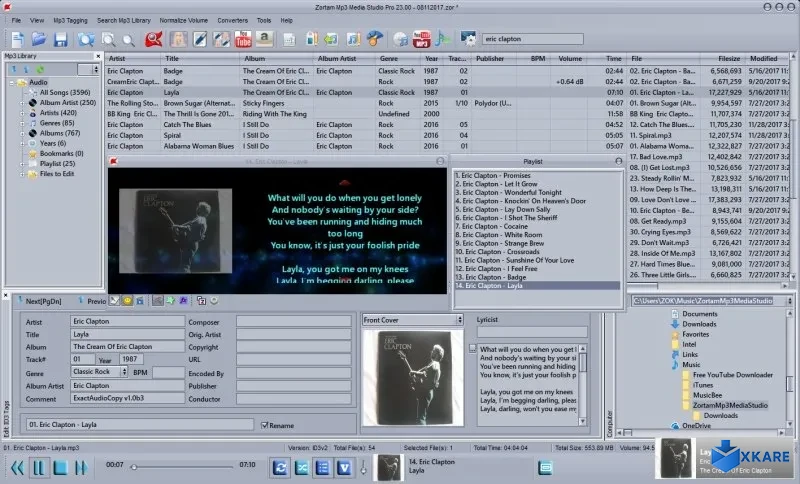800x484 pixels.
Task: Open the Mp3 Tagging menu
Action: pos(70,20)
